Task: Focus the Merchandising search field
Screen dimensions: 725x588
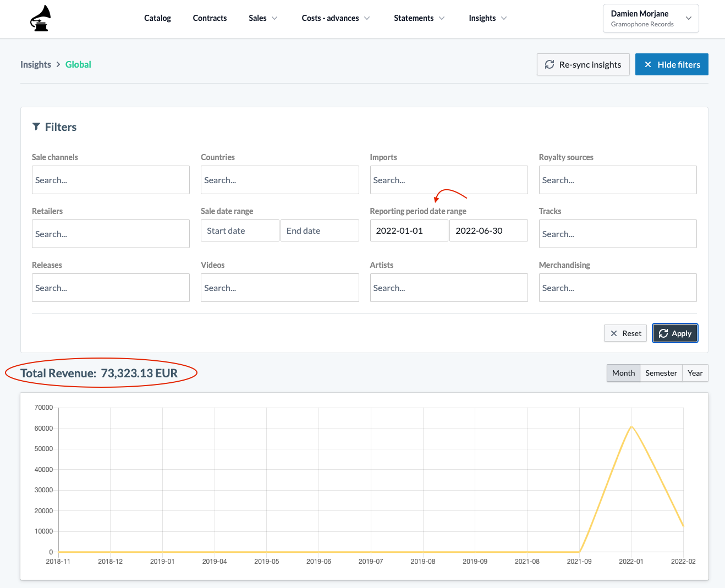Action: (618, 288)
